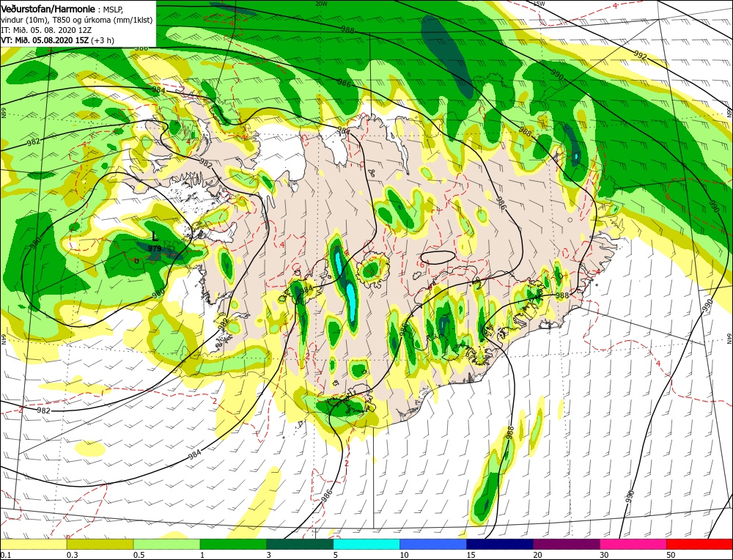Image resolution: width=733 pixels, height=560 pixels.
Task: Click the '15' legend value
Action: pos(471,555)
